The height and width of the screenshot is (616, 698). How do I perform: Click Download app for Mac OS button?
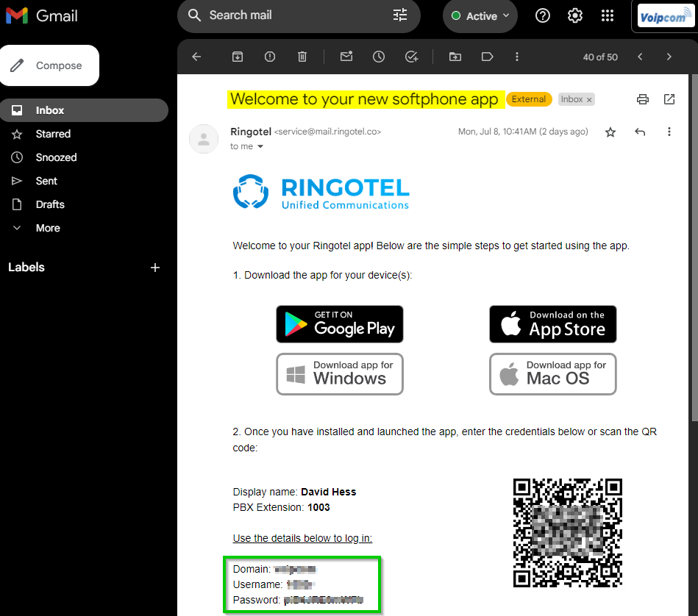pyautogui.click(x=553, y=374)
